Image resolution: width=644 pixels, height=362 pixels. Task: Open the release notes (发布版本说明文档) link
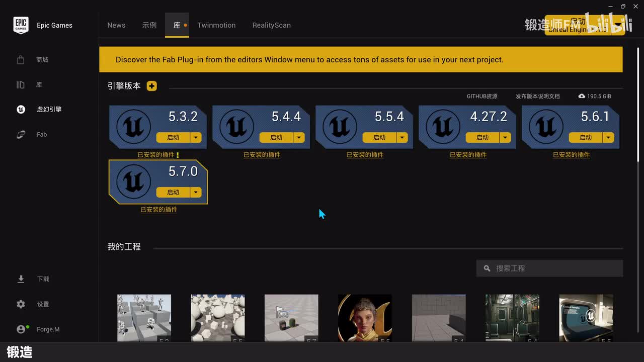pyautogui.click(x=537, y=96)
